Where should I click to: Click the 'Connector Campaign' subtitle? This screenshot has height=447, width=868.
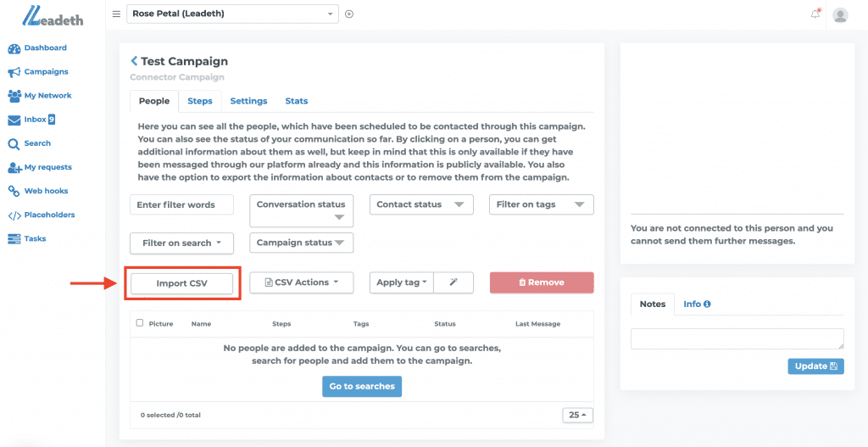[x=177, y=77]
